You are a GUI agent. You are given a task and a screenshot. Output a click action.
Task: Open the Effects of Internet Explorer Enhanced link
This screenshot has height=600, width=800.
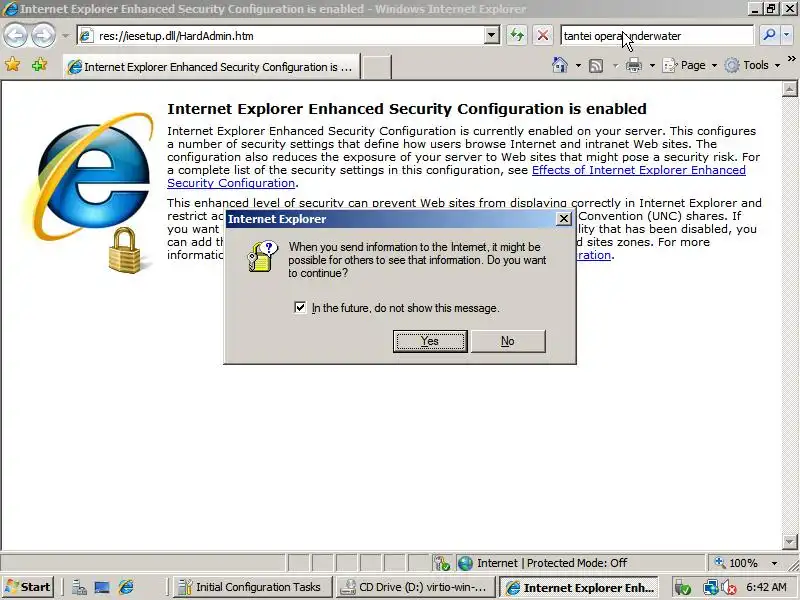[639, 170]
